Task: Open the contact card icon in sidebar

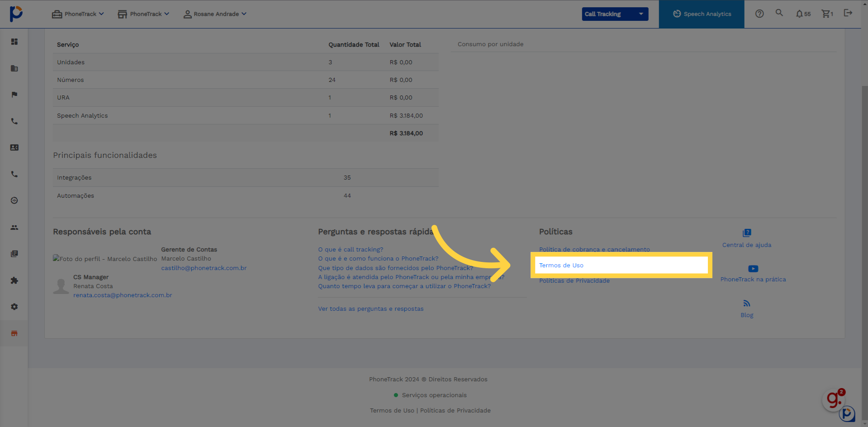Action: 14,147
